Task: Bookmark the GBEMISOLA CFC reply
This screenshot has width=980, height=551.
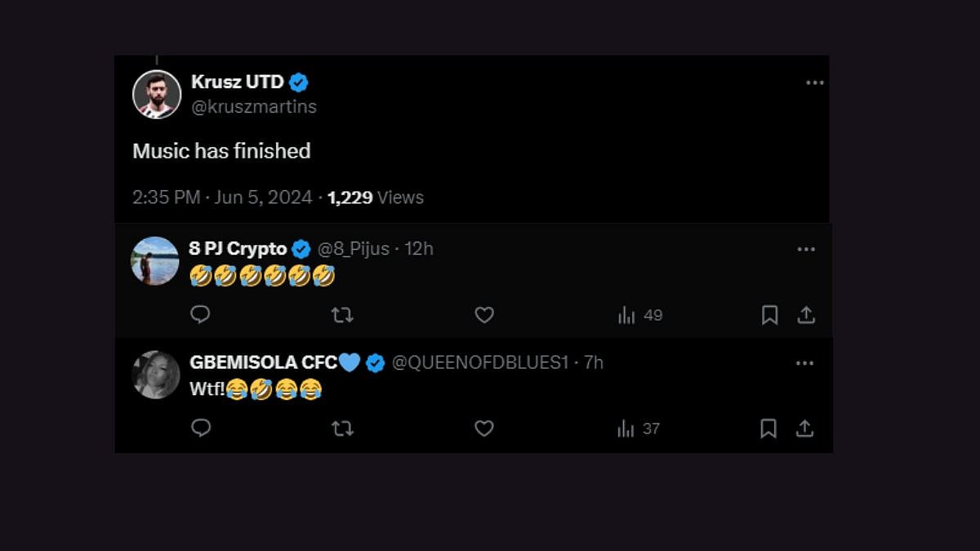Action: (x=768, y=429)
